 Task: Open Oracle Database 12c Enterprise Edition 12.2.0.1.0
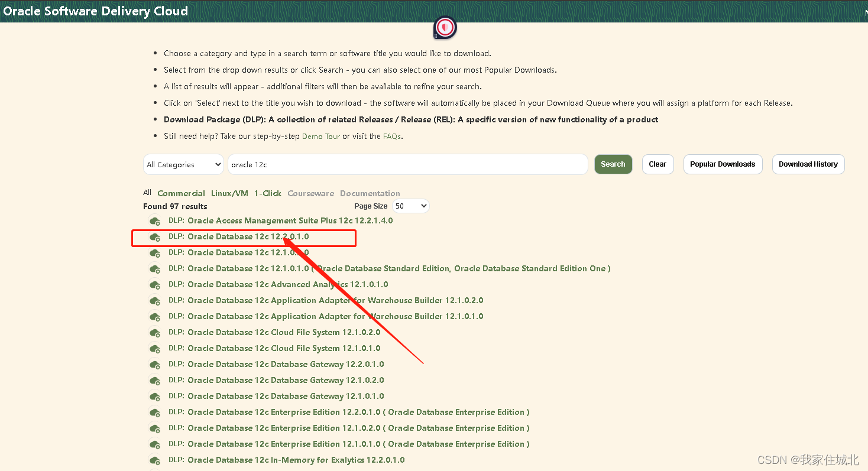pos(349,412)
